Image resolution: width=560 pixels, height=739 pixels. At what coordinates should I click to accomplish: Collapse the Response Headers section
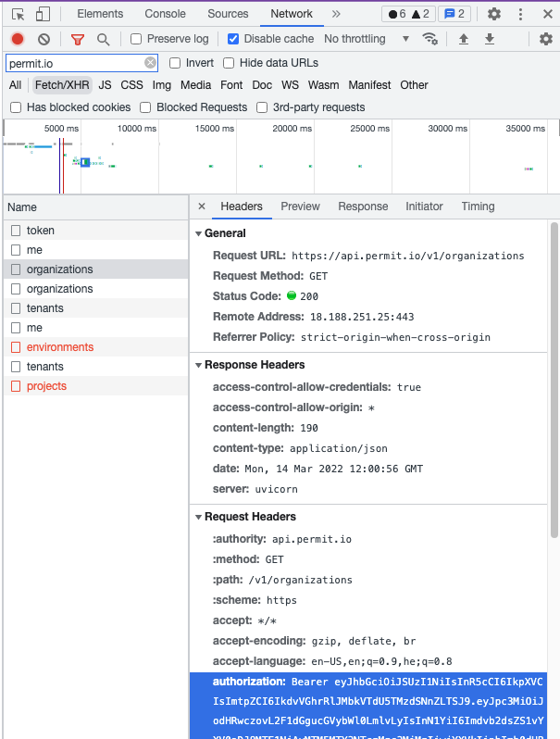(x=198, y=365)
